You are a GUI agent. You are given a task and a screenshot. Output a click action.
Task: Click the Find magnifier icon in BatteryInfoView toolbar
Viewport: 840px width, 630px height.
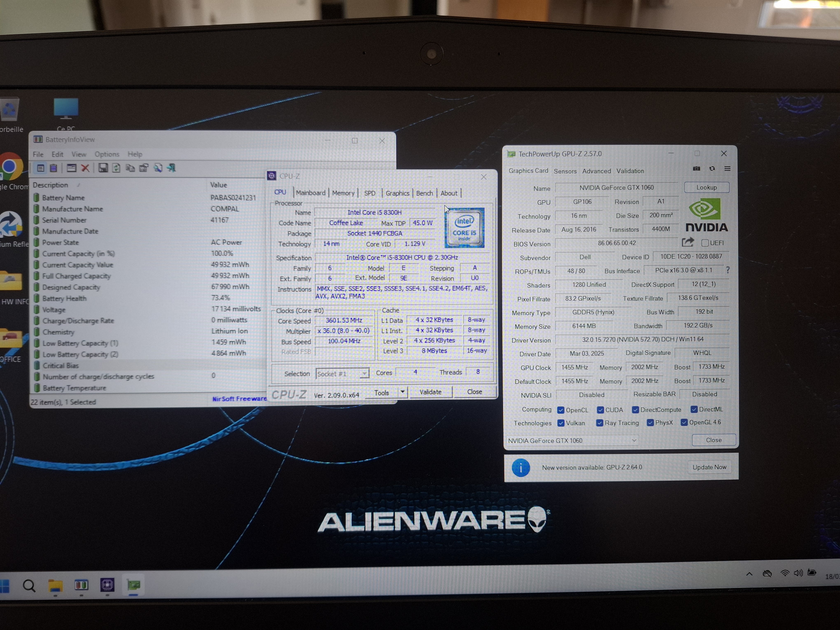pyautogui.click(x=158, y=168)
